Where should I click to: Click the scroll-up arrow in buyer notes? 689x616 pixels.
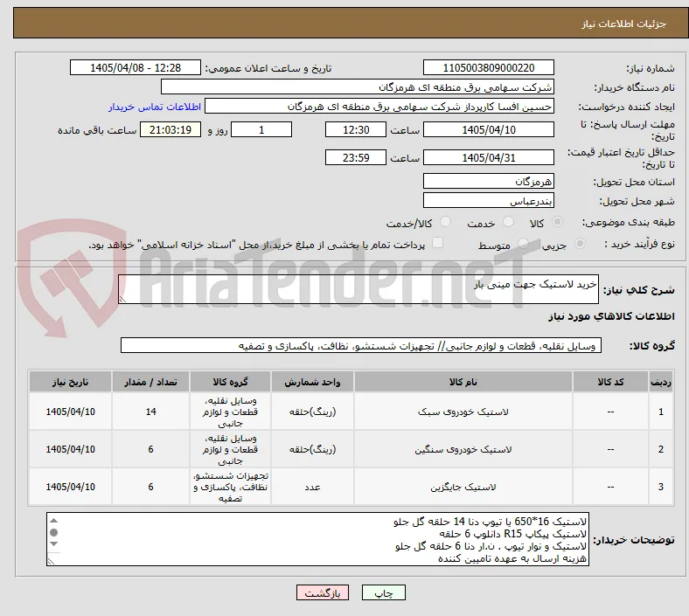(x=54, y=521)
